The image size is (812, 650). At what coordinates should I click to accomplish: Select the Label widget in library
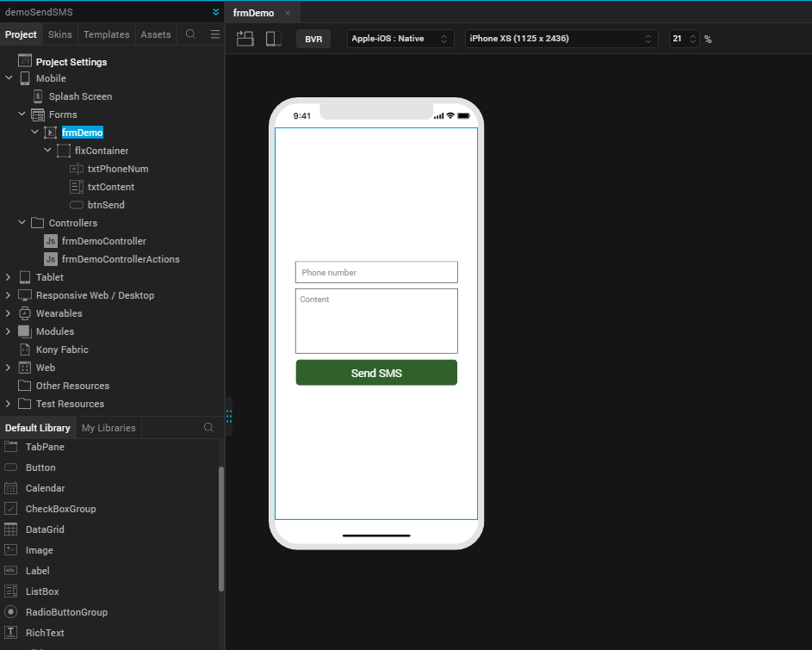pyautogui.click(x=37, y=570)
